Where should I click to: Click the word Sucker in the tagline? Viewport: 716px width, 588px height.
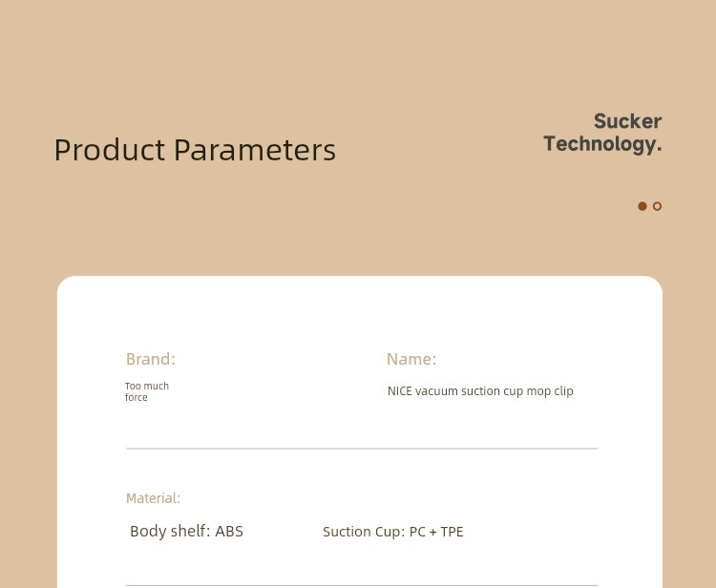coord(627,121)
